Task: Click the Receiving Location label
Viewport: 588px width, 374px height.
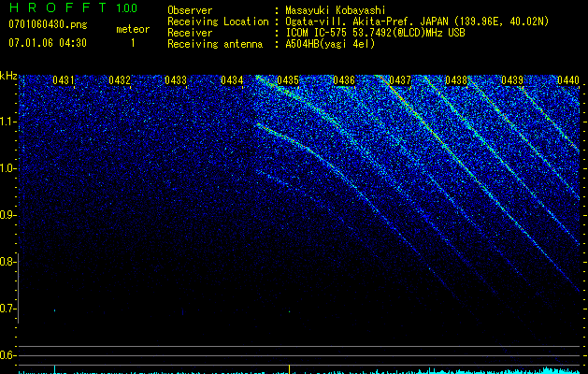Action: tap(218, 22)
